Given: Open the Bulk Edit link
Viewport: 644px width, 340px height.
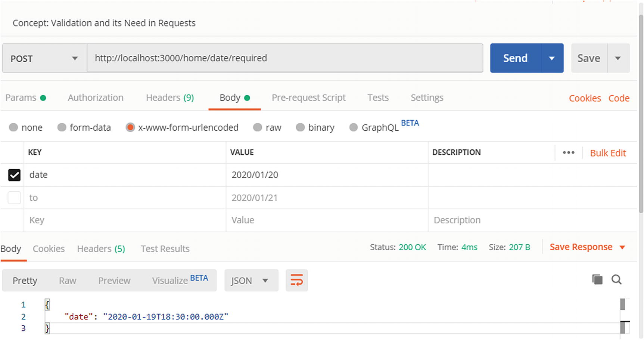Looking at the screenshot, I should pyautogui.click(x=608, y=153).
